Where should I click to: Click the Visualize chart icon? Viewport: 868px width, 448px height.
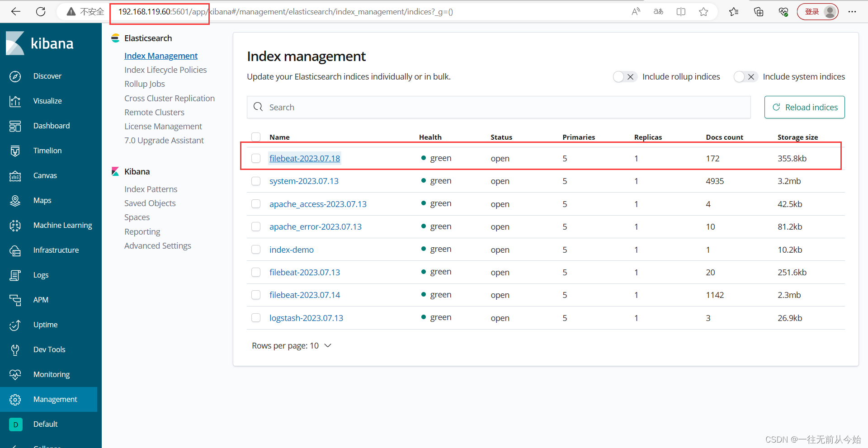[15, 101]
